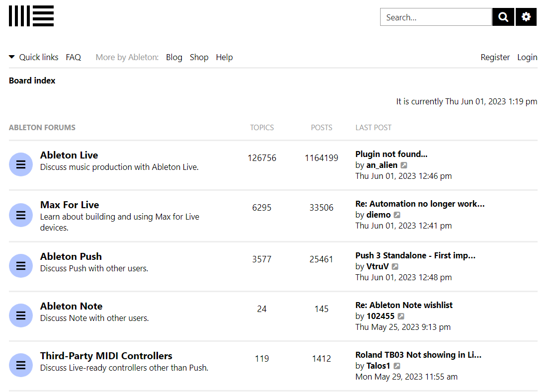View latest post icon next to diemo
This screenshot has width=553, height=392.
[x=397, y=215]
